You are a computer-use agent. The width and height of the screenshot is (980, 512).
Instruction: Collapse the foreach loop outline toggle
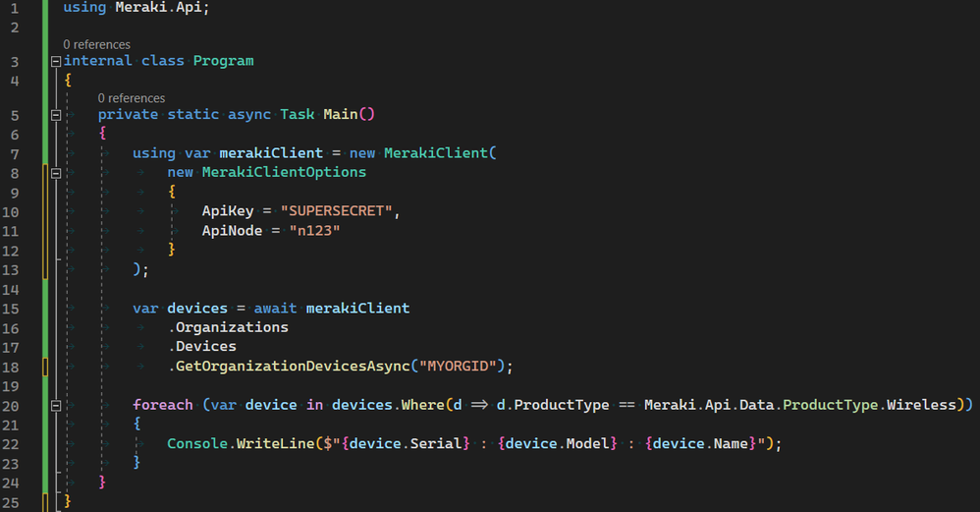tap(56, 406)
